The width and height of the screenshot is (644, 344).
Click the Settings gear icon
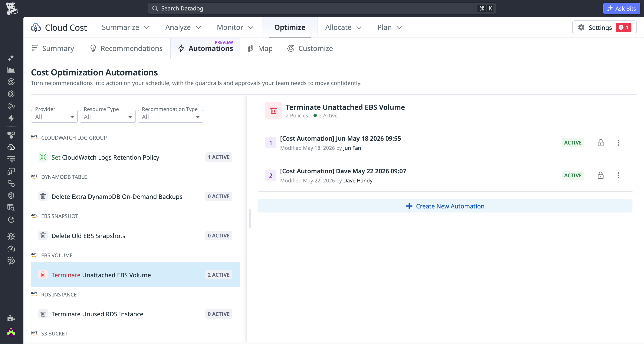(x=581, y=27)
